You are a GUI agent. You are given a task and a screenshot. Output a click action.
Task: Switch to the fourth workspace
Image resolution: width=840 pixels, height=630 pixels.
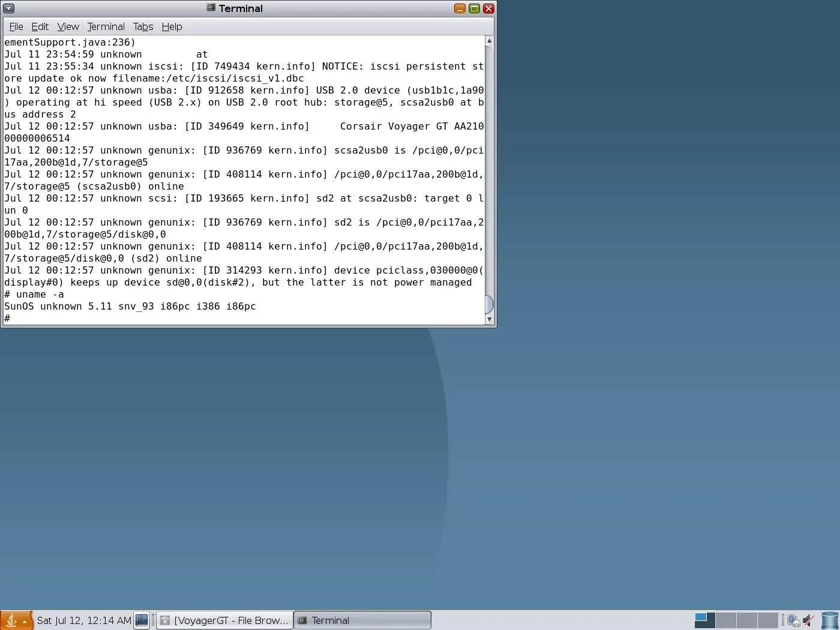coord(767,620)
